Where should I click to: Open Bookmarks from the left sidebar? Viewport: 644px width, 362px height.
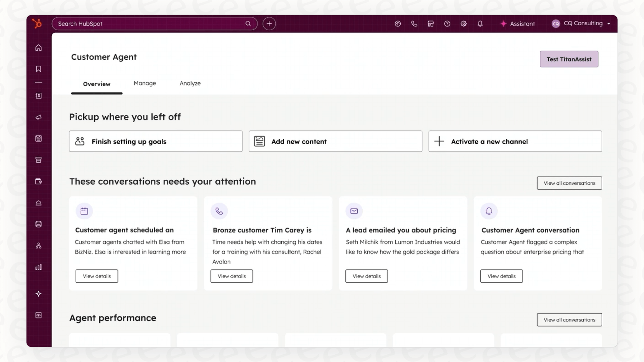pos(38,69)
